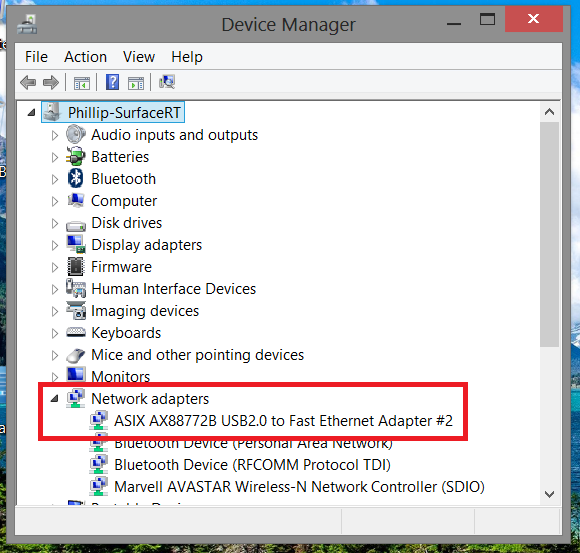Click the Forward arrow toolbar icon

pyautogui.click(x=51, y=82)
